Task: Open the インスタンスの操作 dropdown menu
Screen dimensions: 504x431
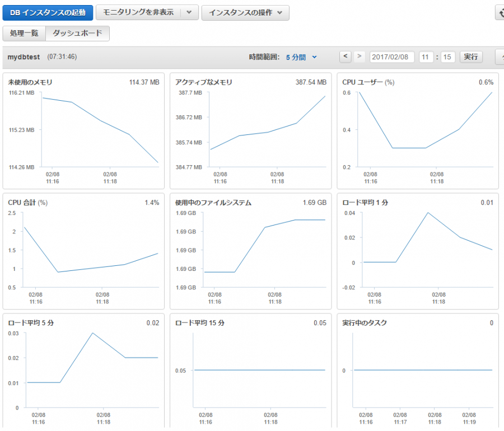Action: click(x=245, y=13)
